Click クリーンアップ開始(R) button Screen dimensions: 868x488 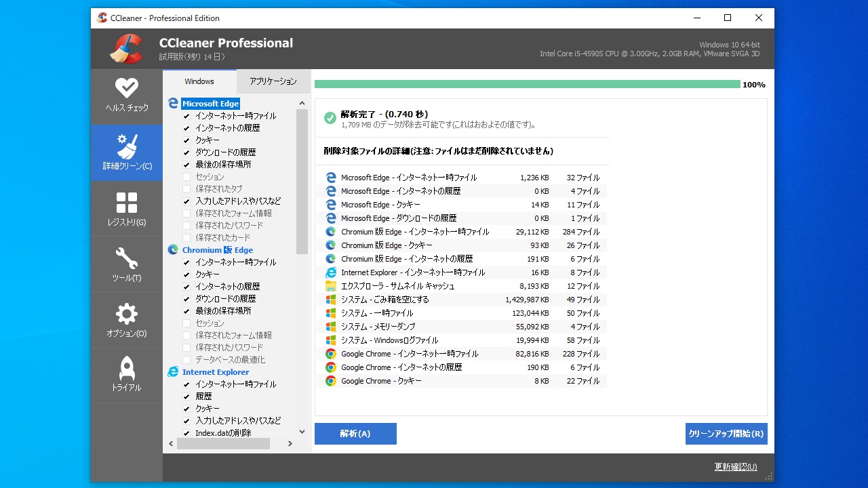coord(726,434)
